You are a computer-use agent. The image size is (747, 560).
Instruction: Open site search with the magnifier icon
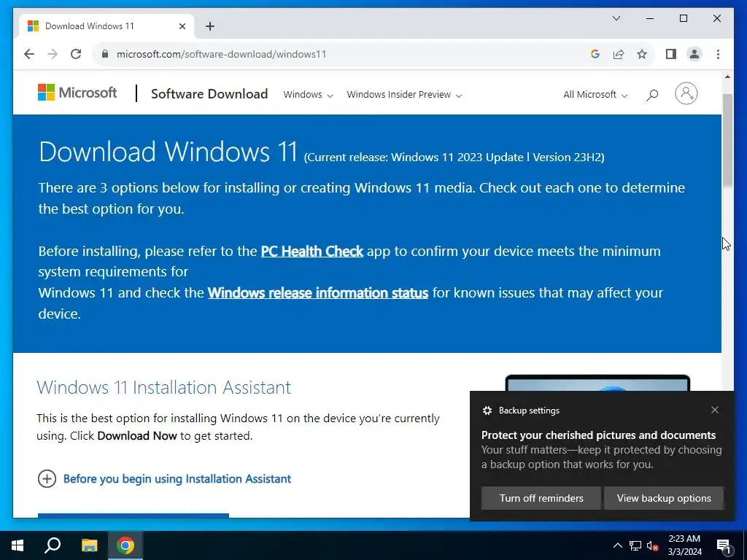click(x=652, y=95)
